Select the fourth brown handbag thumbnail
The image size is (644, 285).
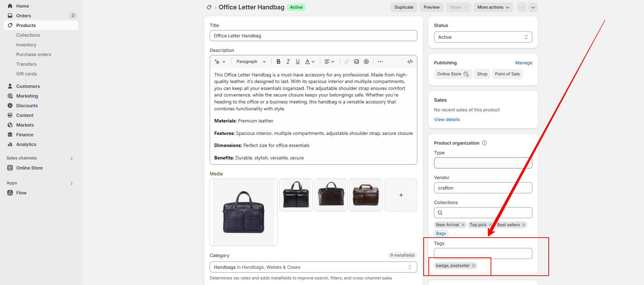(x=366, y=195)
